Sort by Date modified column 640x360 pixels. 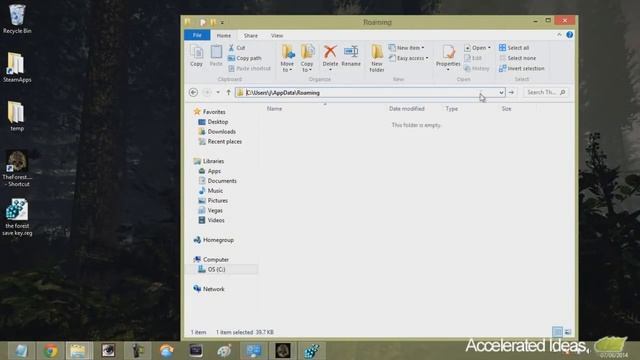407,109
